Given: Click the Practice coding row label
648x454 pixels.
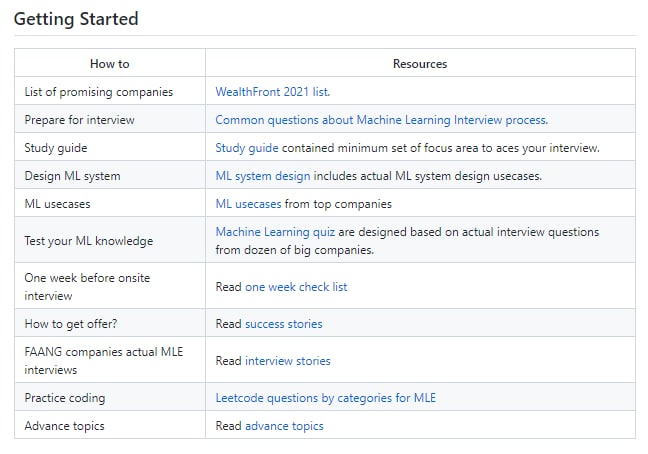Looking at the screenshot, I should pyautogui.click(x=64, y=397).
